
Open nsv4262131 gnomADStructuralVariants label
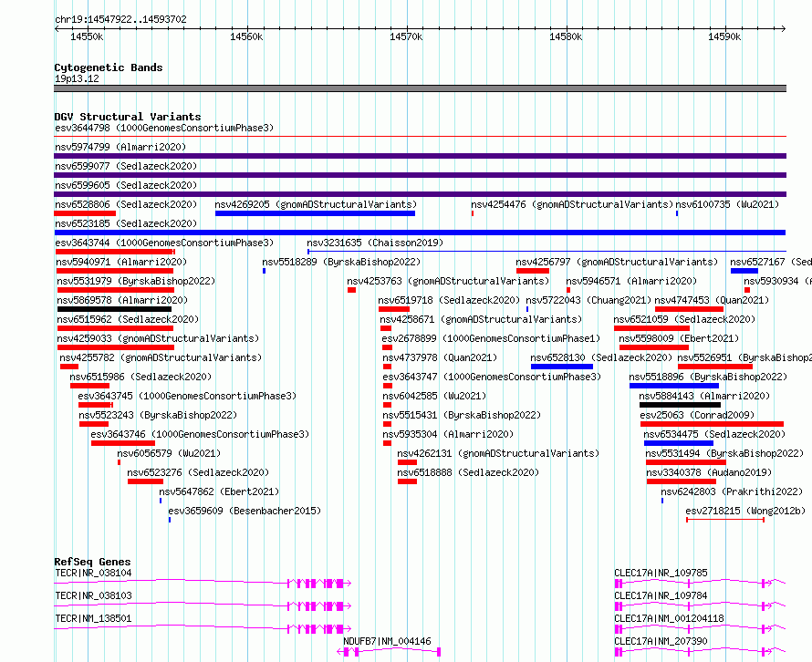click(498, 453)
